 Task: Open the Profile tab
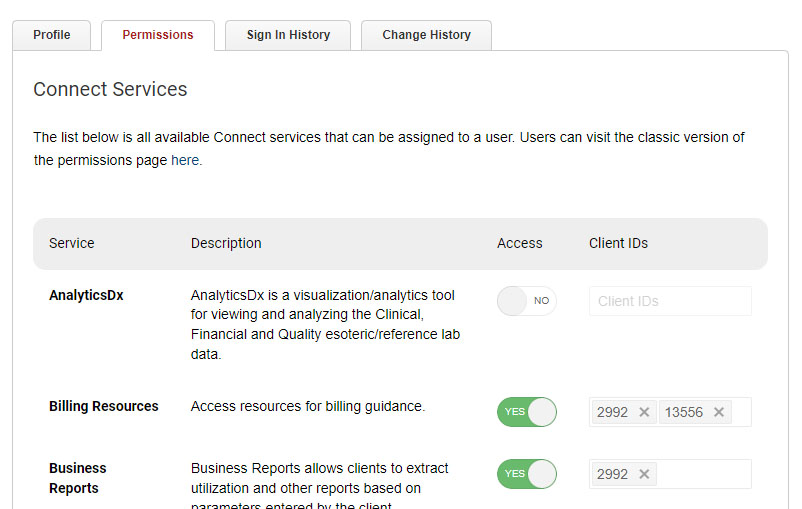tap(52, 35)
